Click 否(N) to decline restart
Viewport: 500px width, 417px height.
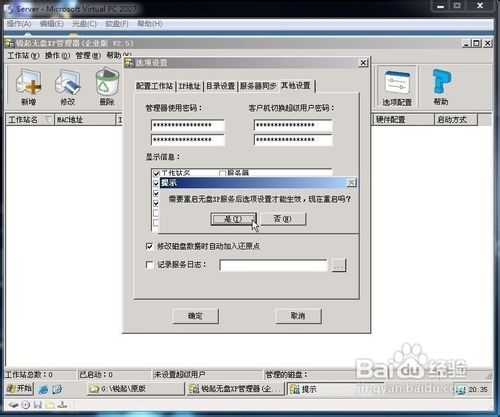coord(283,219)
